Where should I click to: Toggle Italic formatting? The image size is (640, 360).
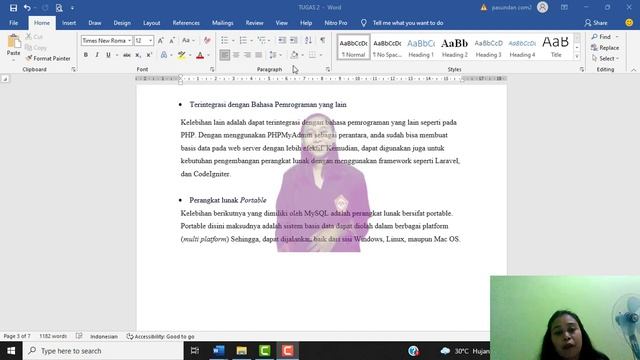(97, 55)
